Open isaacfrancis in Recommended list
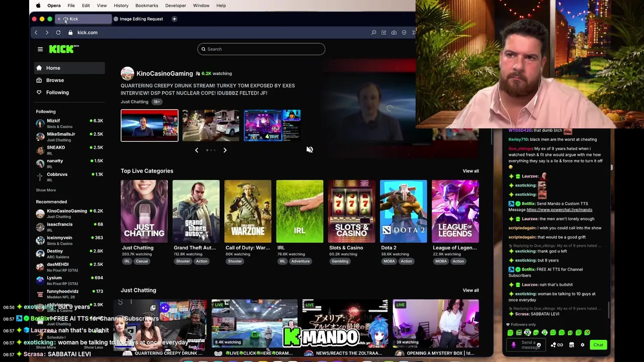 (69, 227)
